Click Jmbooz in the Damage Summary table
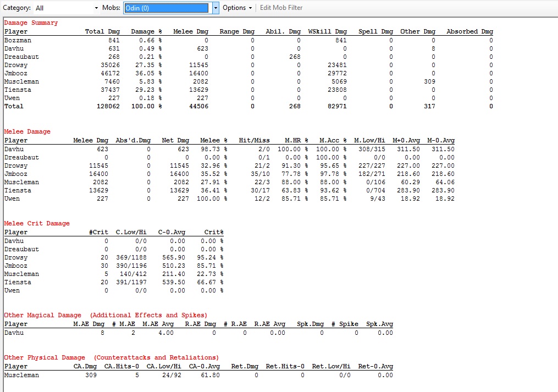Image resolution: width=558 pixels, height=392 pixels. click(15, 73)
